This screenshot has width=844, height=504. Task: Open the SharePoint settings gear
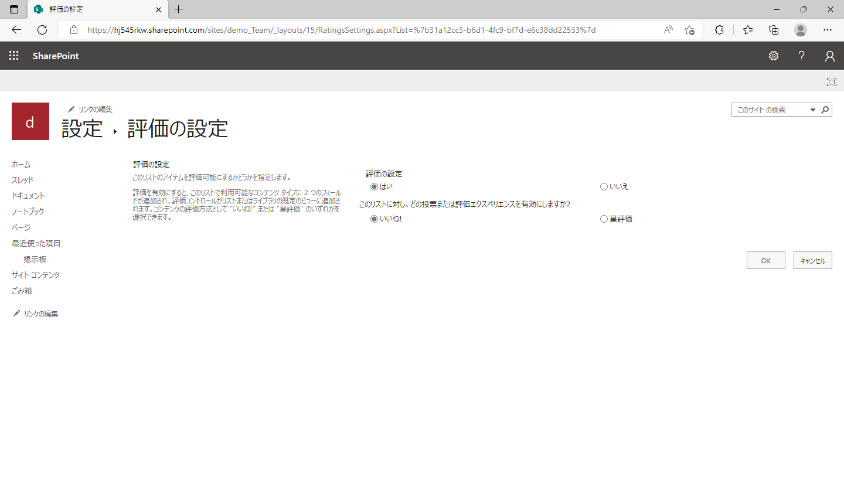pyautogui.click(x=774, y=56)
